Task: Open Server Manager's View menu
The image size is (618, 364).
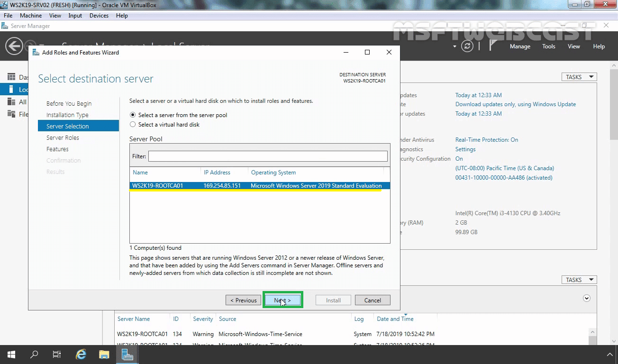Action: tap(573, 46)
